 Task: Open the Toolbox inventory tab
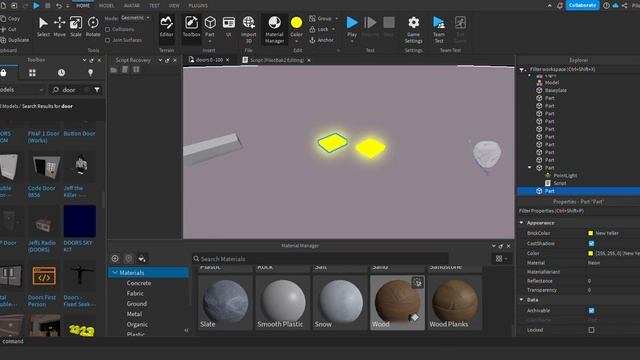[x=32, y=73]
